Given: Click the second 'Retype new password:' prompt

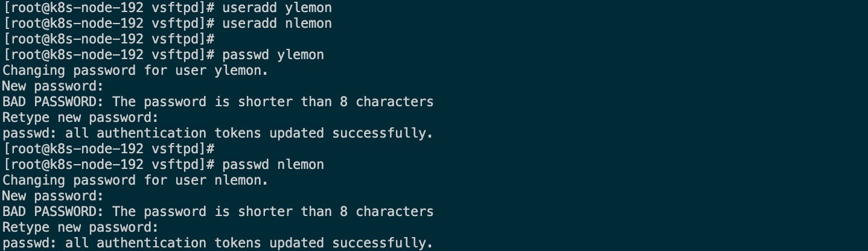Looking at the screenshot, I should [80, 227].
